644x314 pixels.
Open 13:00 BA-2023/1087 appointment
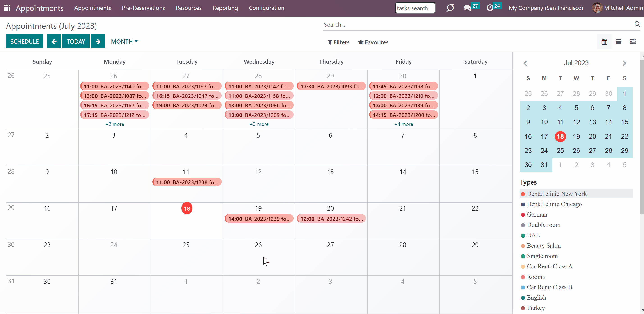coord(114,96)
